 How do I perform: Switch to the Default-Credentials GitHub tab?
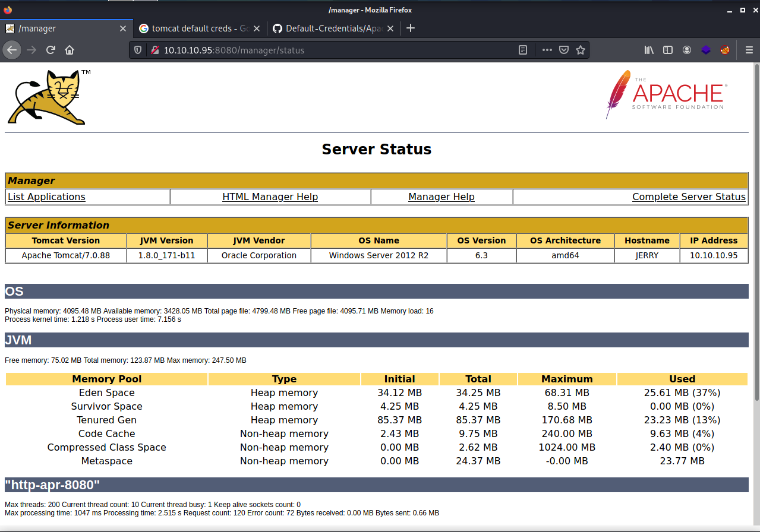[x=333, y=28]
